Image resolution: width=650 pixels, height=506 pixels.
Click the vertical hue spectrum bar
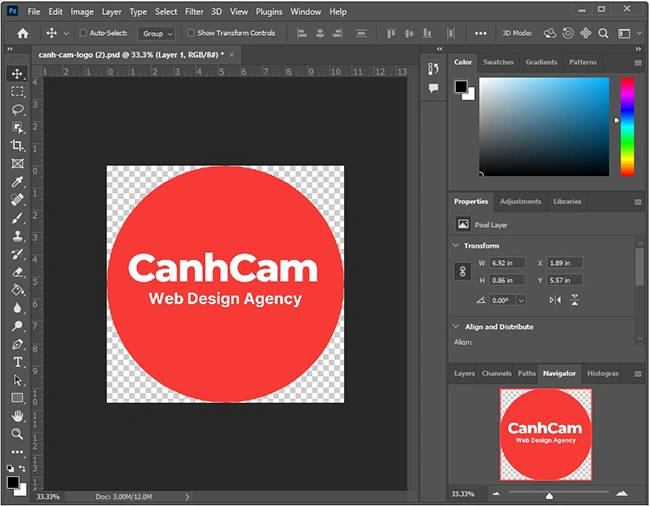(627, 126)
